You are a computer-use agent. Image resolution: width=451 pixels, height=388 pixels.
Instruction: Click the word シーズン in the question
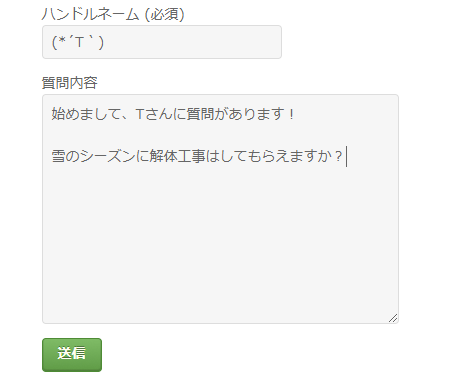tap(107, 156)
